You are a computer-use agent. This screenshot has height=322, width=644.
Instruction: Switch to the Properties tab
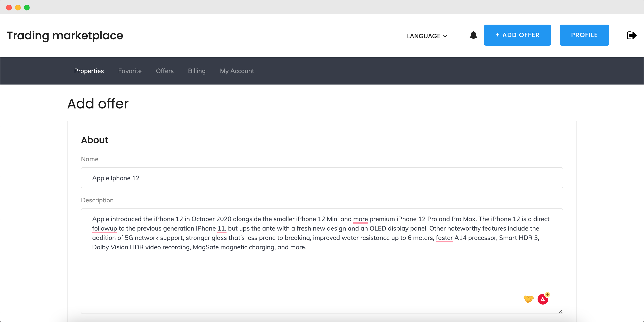(89, 71)
